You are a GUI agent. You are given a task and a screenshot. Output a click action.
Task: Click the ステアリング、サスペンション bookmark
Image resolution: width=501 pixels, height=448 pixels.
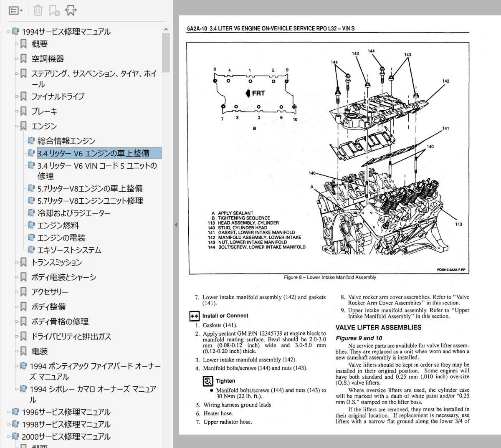(x=94, y=79)
